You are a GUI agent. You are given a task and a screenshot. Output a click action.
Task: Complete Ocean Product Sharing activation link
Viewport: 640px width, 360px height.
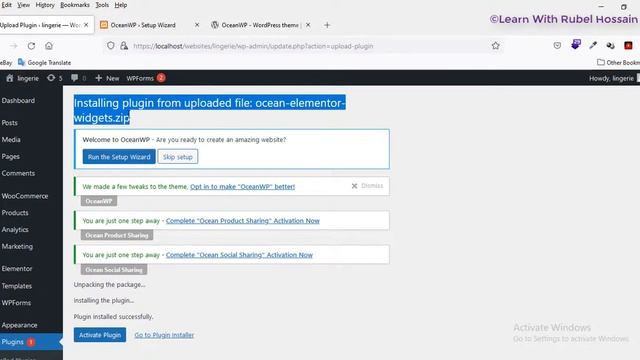tap(243, 221)
